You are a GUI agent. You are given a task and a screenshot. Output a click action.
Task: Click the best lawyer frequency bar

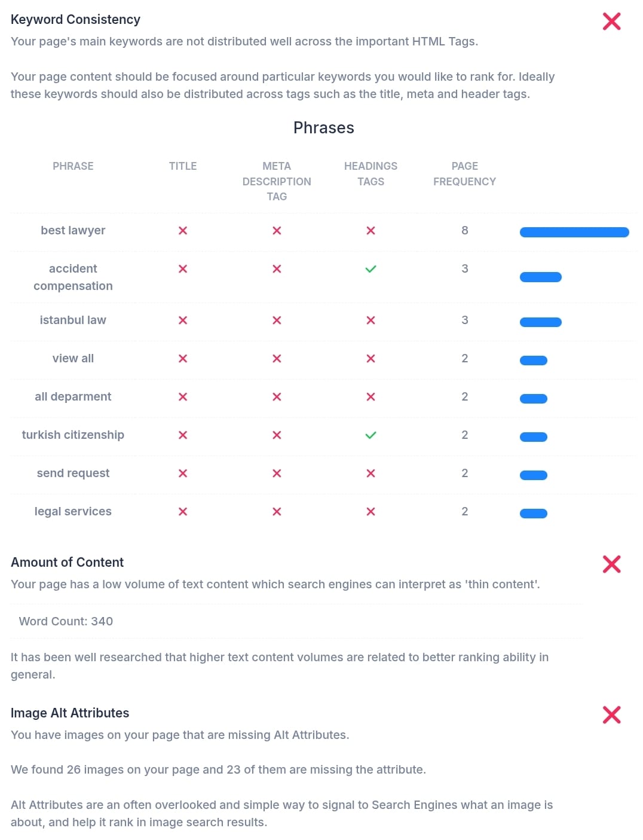click(x=574, y=233)
